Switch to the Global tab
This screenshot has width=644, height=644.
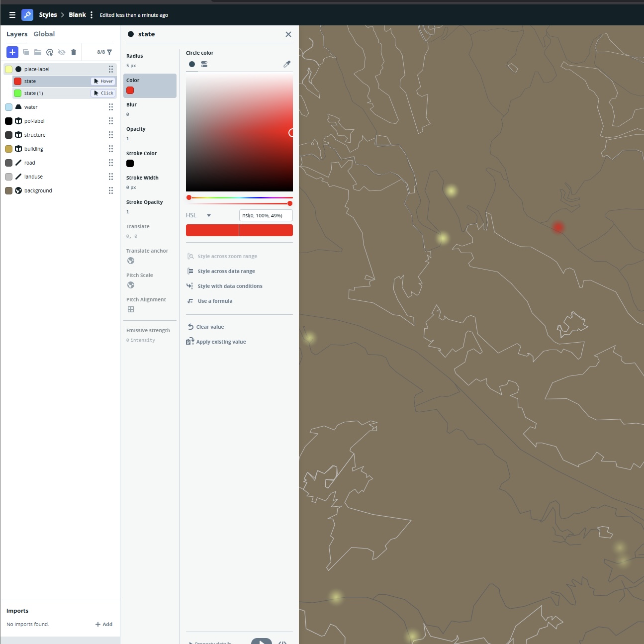pos(44,34)
